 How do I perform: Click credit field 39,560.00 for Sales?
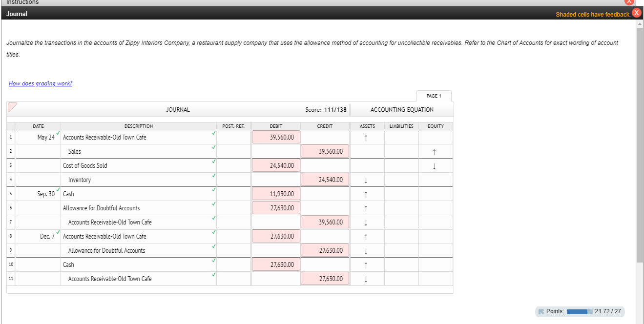325,151
